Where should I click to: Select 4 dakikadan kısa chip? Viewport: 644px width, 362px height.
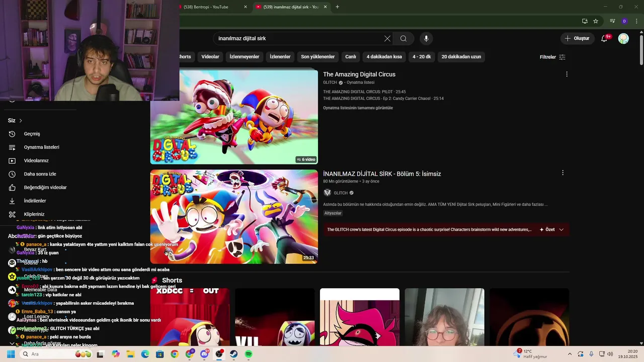pos(384,57)
